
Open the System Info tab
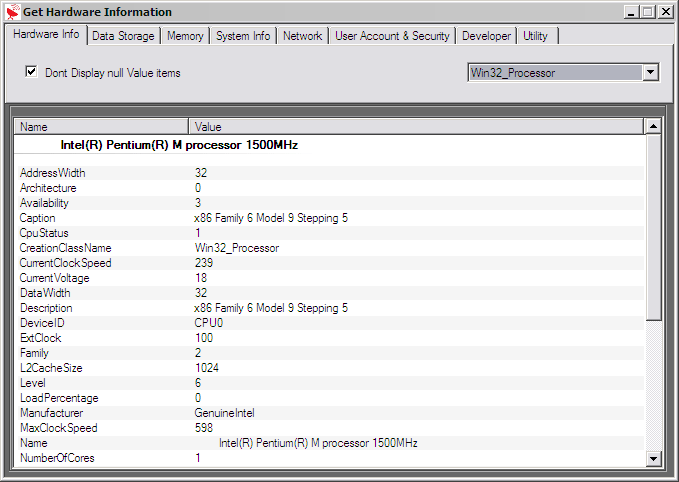(243, 36)
